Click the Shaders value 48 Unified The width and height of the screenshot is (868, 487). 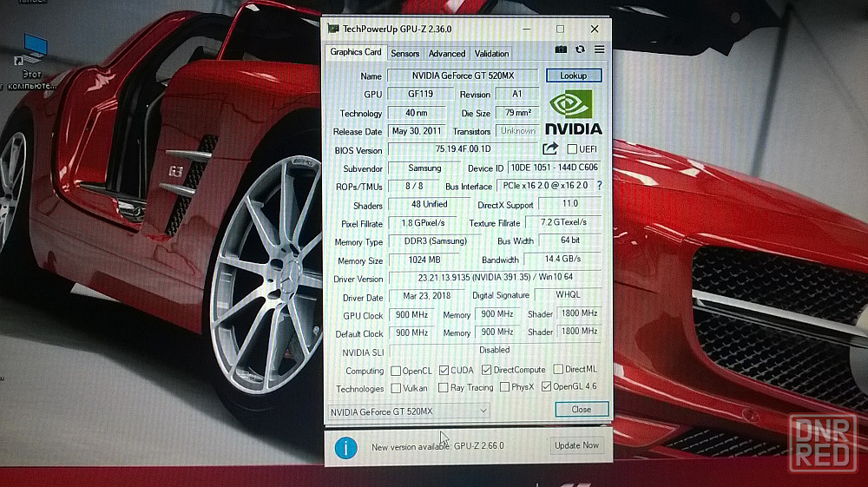pyautogui.click(x=430, y=204)
